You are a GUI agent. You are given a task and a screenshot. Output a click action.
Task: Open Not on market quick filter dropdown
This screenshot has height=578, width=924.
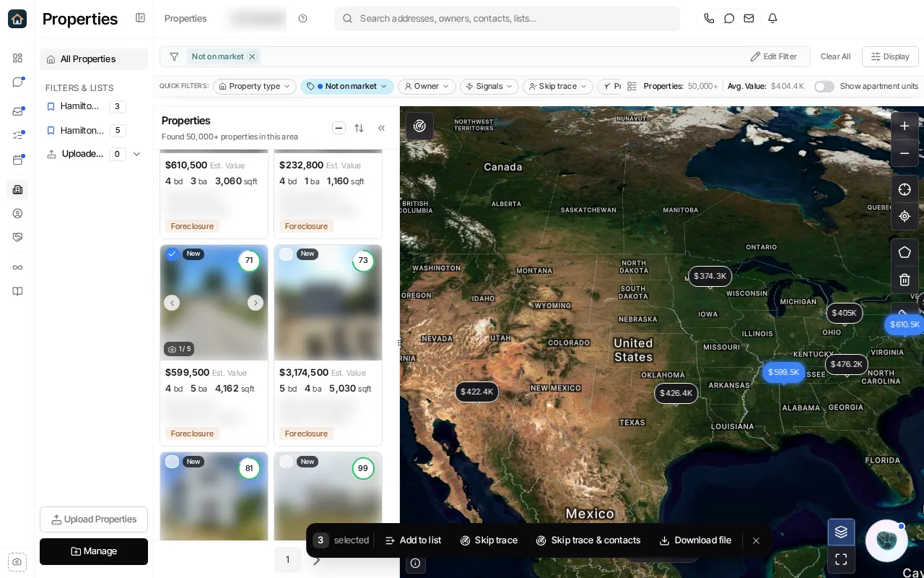point(347,87)
